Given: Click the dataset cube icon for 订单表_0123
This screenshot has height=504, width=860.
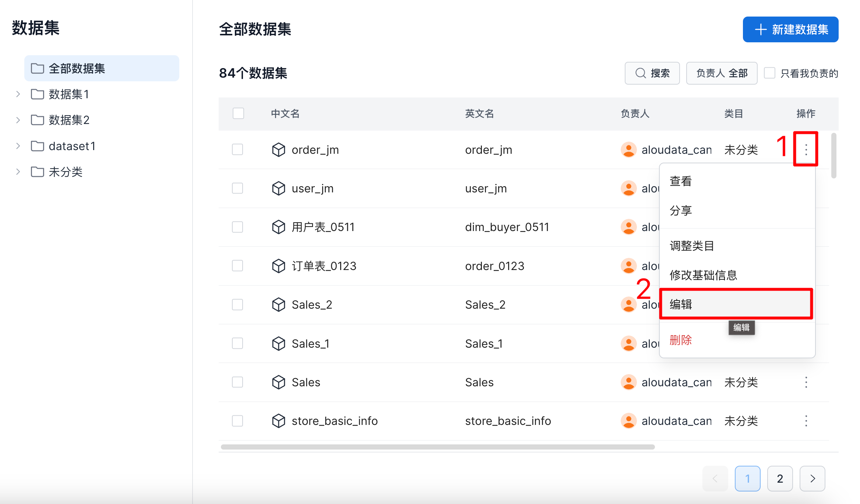Looking at the screenshot, I should [x=278, y=266].
